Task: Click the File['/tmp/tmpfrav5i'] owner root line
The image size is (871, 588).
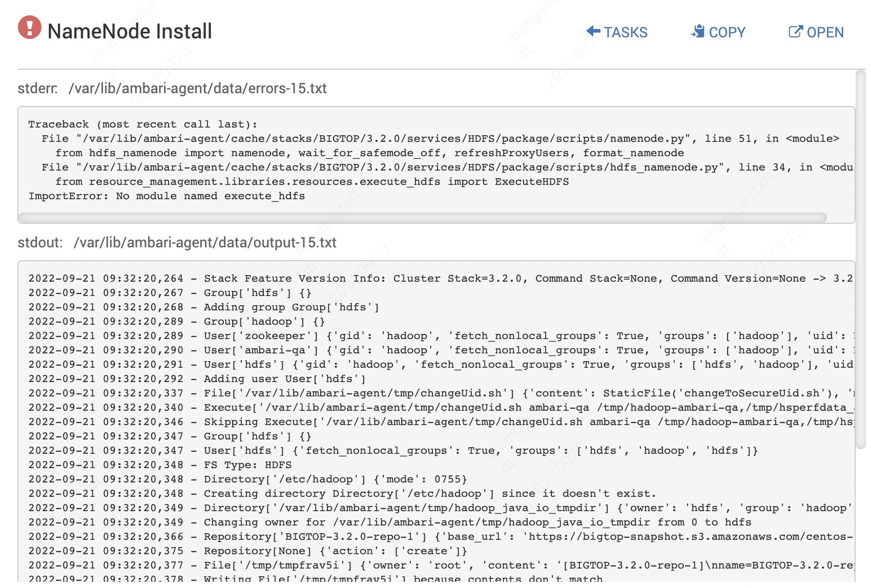Action: pyautogui.click(x=441, y=565)
